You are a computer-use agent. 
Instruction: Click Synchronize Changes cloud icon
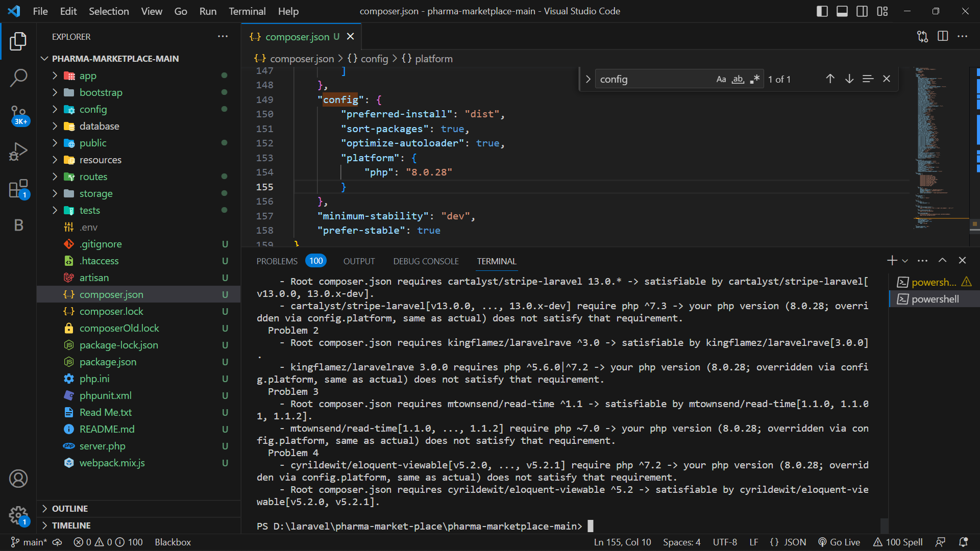(57, 542)
